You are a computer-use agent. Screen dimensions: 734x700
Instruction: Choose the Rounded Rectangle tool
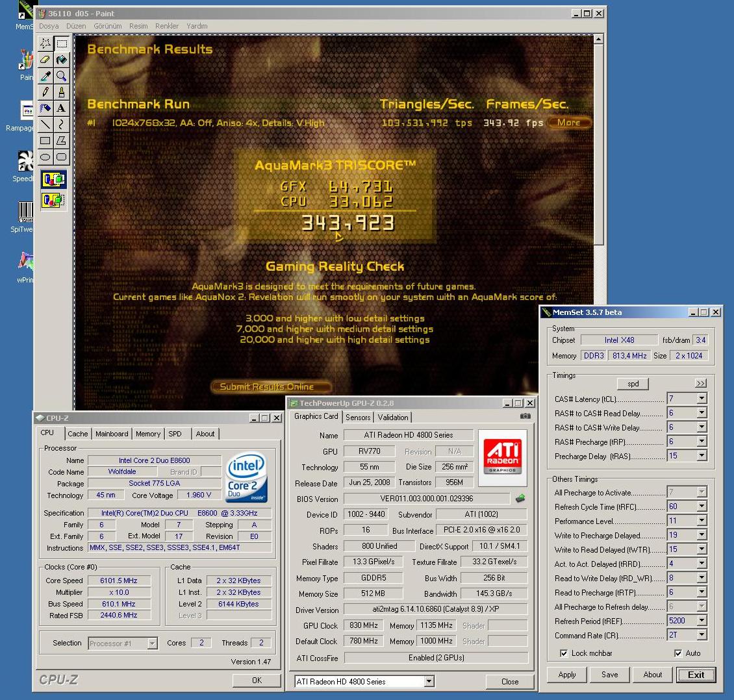61,156
